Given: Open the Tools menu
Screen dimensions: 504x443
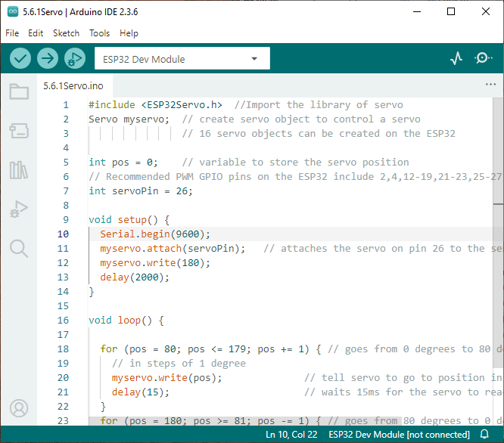Looking at the screenshot, I should tap(99, 33).
